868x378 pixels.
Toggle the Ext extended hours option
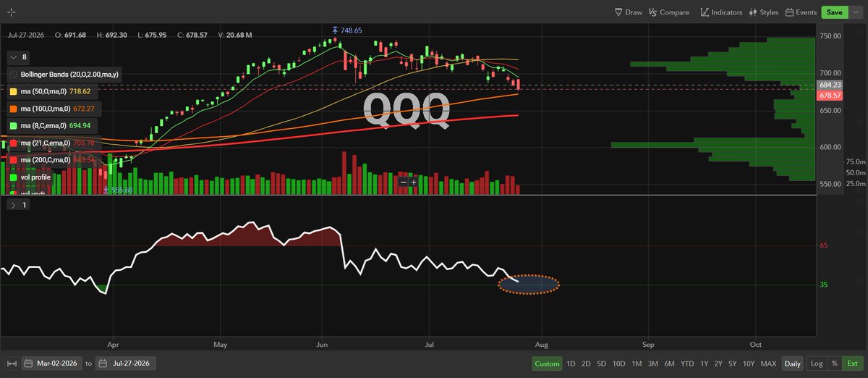coord(852,364)
